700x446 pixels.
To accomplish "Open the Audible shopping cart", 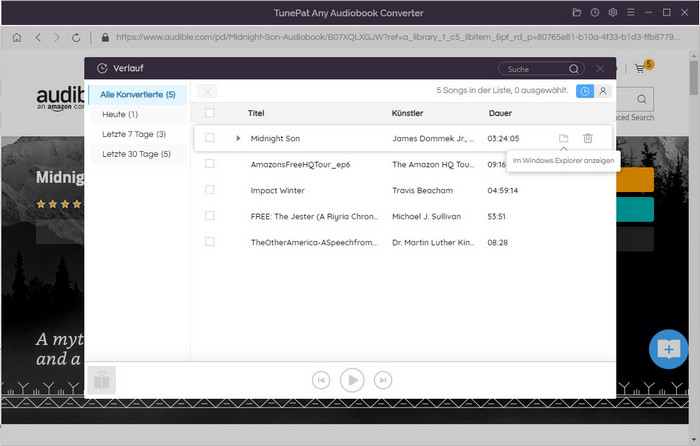I will 640,68.
